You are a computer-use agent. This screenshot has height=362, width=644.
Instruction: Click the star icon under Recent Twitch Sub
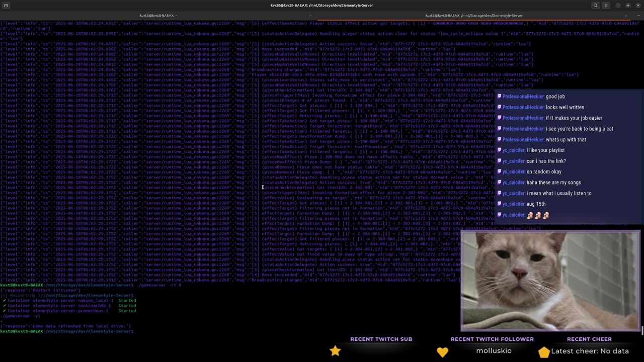pos(335,351)
